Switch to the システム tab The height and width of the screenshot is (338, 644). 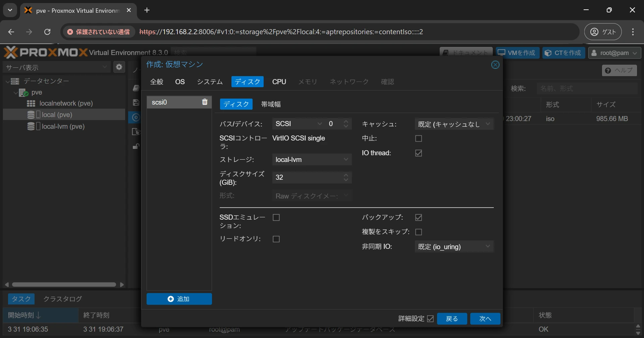coord(210,82)
